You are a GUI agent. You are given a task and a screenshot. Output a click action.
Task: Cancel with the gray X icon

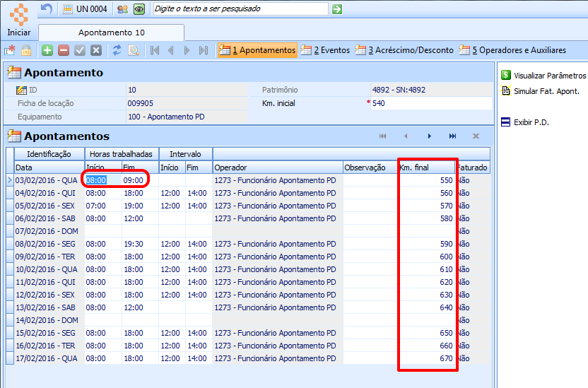pos(96,50)
